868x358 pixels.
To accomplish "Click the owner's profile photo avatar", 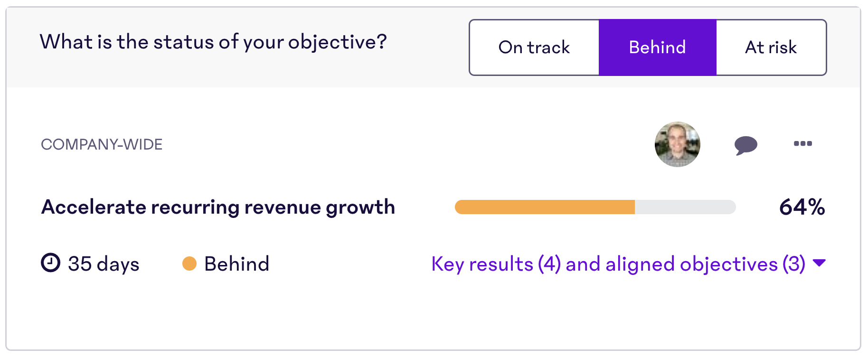I will pos(678,144).
